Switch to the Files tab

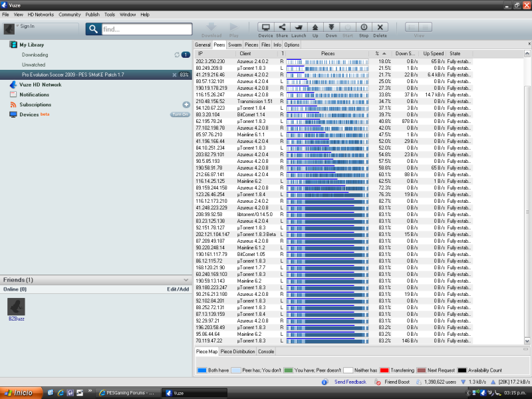(265, 45)
